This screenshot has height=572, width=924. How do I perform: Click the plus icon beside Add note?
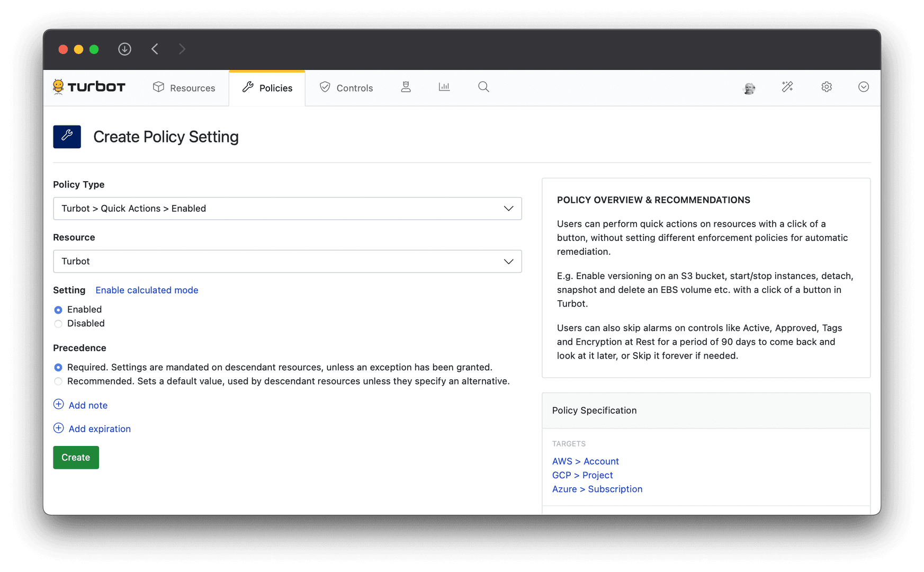click(x=59, y=405)
